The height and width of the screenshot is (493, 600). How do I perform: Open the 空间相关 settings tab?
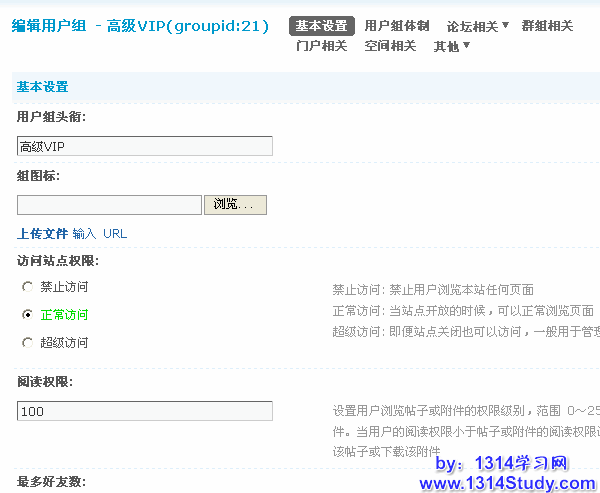coord(390,46)
